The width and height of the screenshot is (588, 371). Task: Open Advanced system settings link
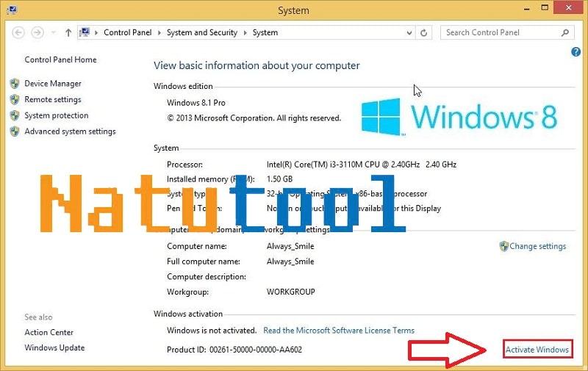70,132
